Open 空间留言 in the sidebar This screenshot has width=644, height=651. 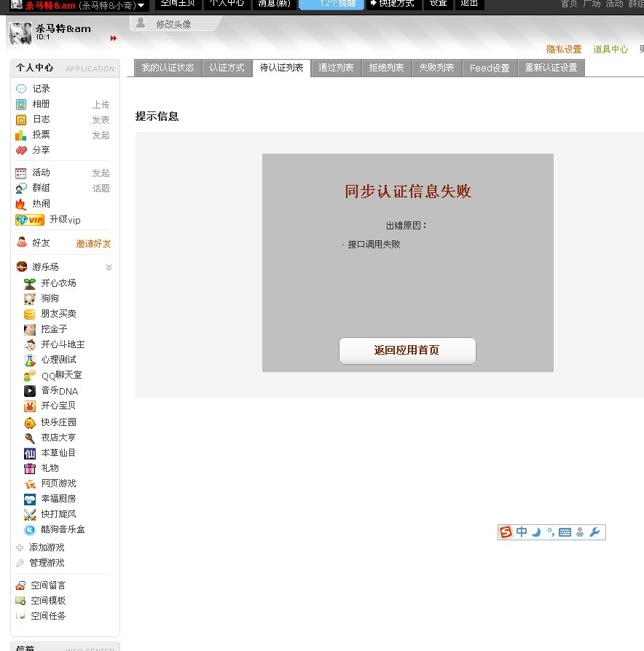(48, 585)
